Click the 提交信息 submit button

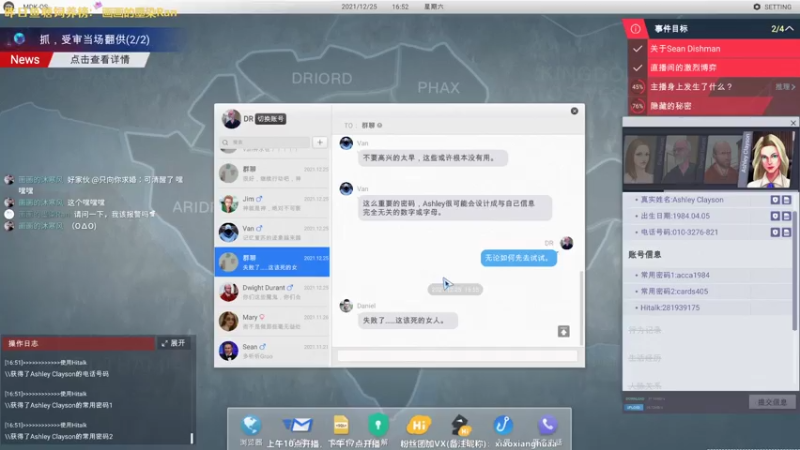[772, 402]
